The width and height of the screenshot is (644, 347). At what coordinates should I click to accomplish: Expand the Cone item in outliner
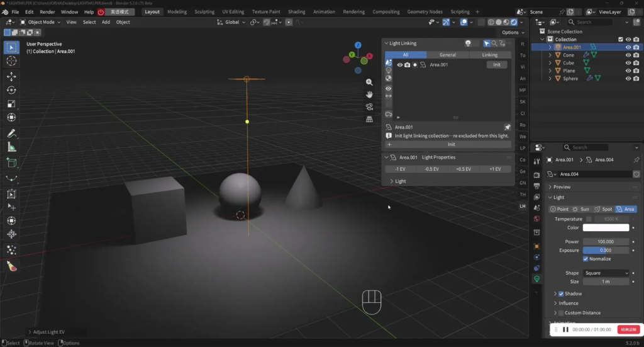550,55
